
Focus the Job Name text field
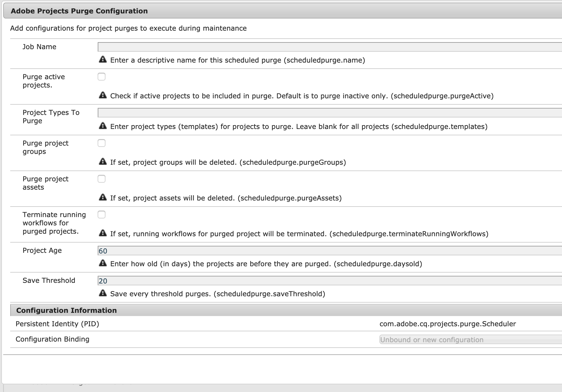pos(329,47)
